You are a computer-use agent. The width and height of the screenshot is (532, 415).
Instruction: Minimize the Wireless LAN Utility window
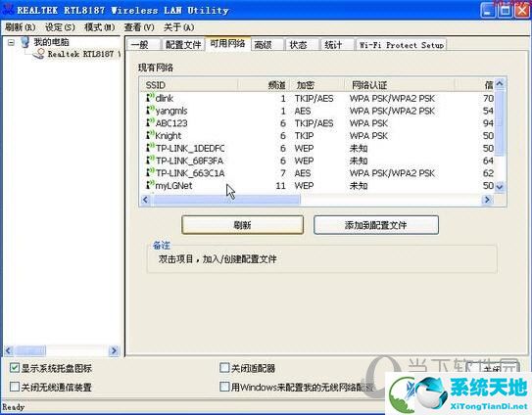488,11
